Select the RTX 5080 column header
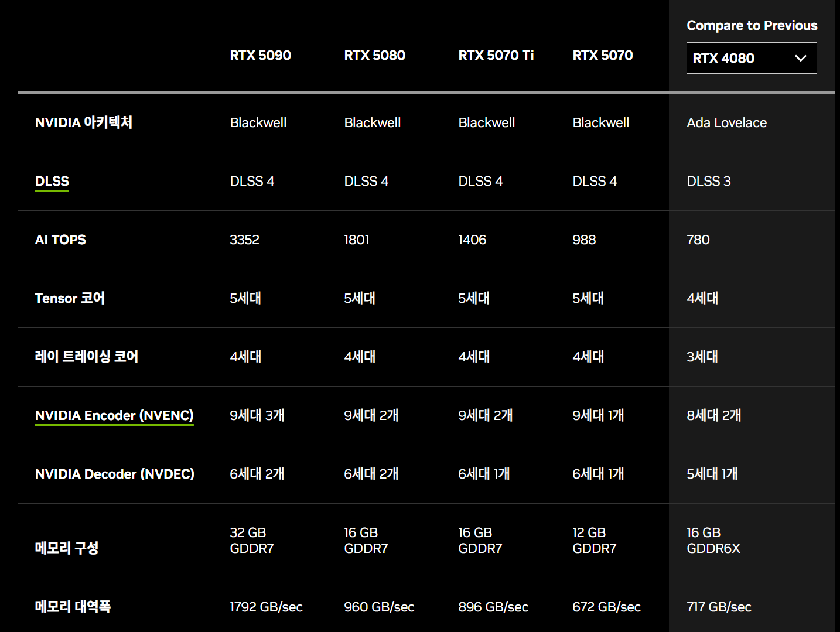 coord(375,55)
